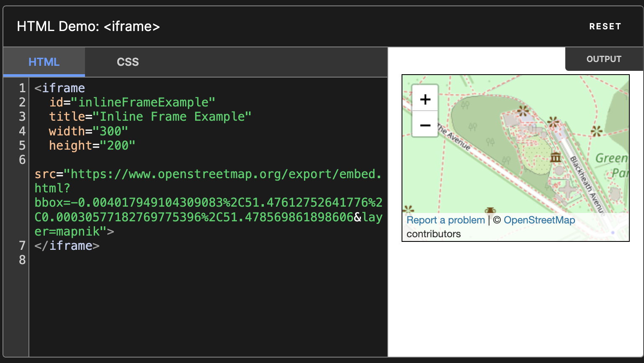Viewport: 644px width, 363px height.
Task: Click the zoom in plus control on the map
Action: point(425,99)
